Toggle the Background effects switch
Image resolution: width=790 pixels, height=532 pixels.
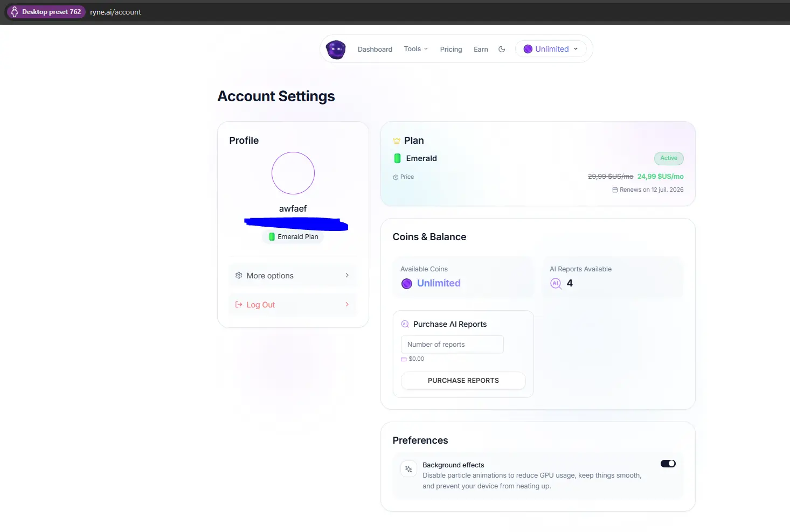(668, 464)
